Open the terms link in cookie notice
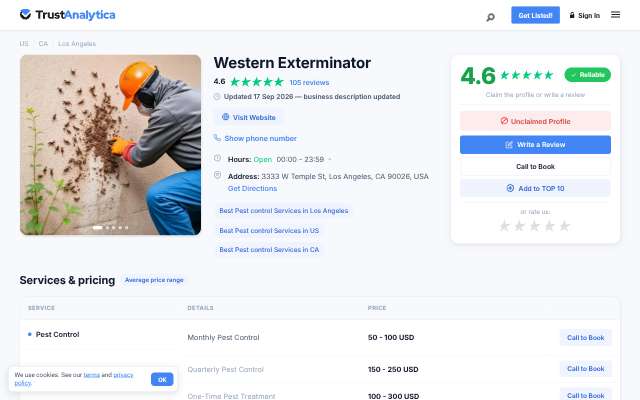This screenshot has width=640, height=400. [x=91, y=375]
